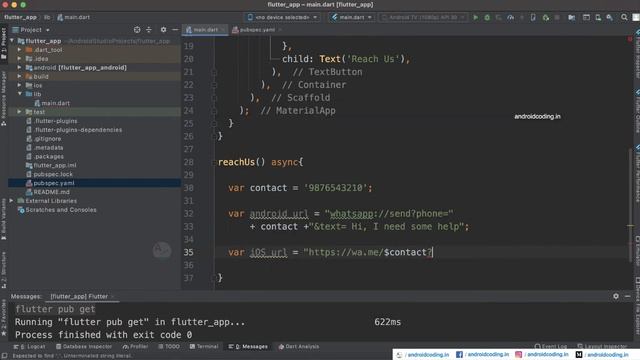Click the 'Reach Us' text on line 20
Screen dimensions: 640x360
[x=373, y=59]
